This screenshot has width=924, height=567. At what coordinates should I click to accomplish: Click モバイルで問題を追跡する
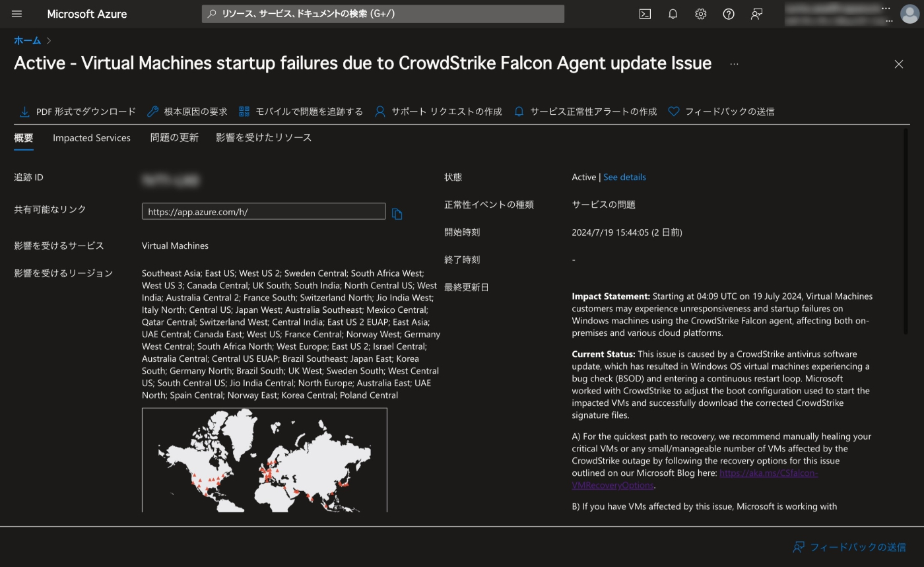pos(309,112)
